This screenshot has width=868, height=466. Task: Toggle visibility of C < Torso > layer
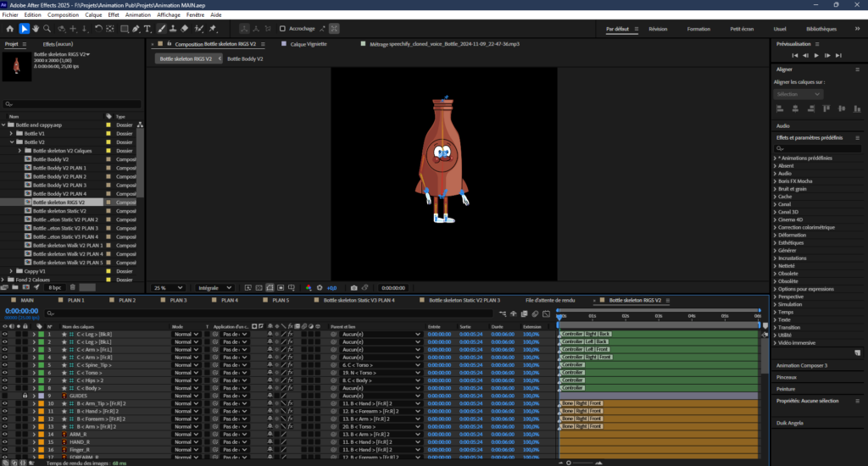[x=5, y=372]
